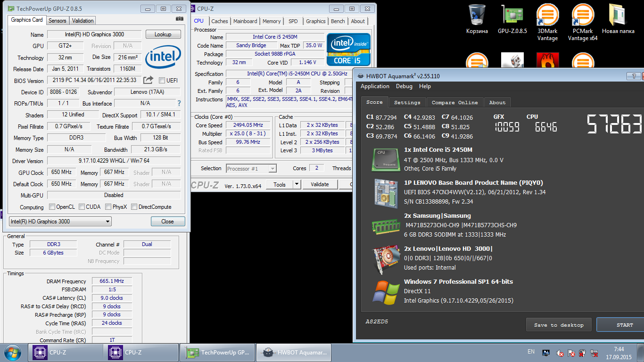Toggle the DirectCompute checkbox
The image size is (644, 362).
(134, 207)
